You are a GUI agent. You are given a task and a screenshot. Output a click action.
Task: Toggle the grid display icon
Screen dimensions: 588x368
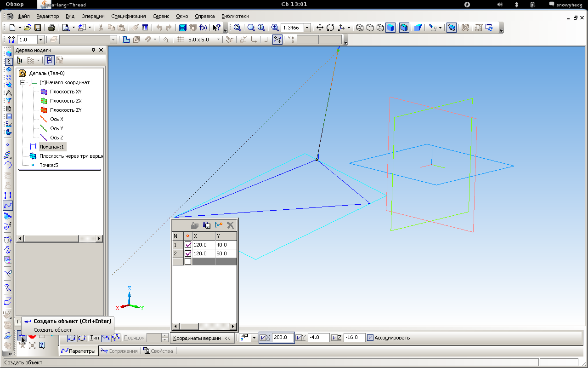(181, 40)
